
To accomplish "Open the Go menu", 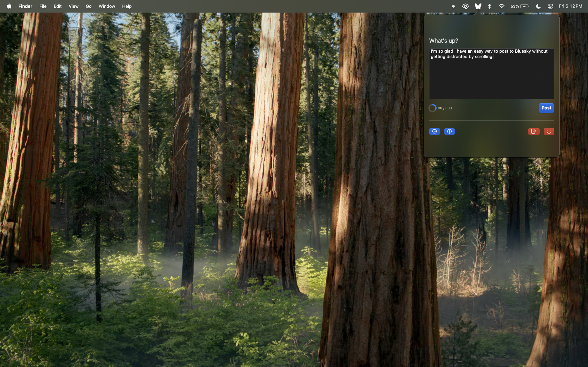I will [x=88, y=6].
